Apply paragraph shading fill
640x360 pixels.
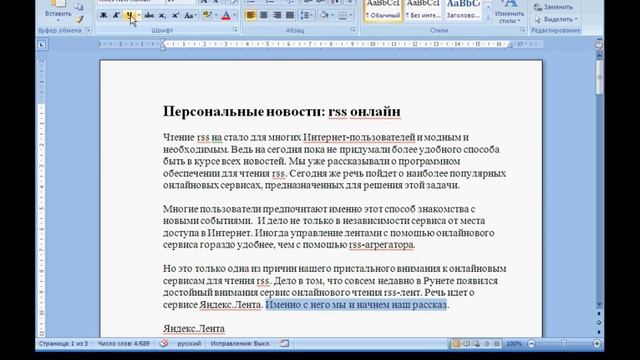[x=324, y=16]
